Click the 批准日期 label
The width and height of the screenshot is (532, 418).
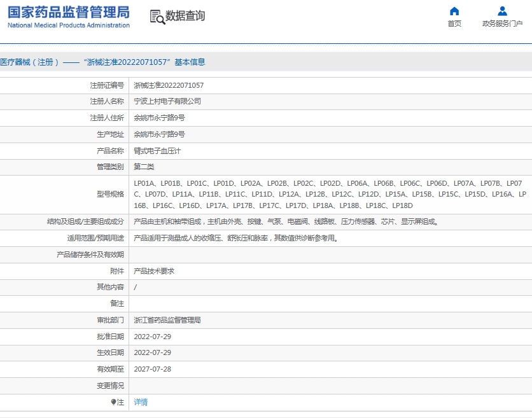click(x=110, y=337)
